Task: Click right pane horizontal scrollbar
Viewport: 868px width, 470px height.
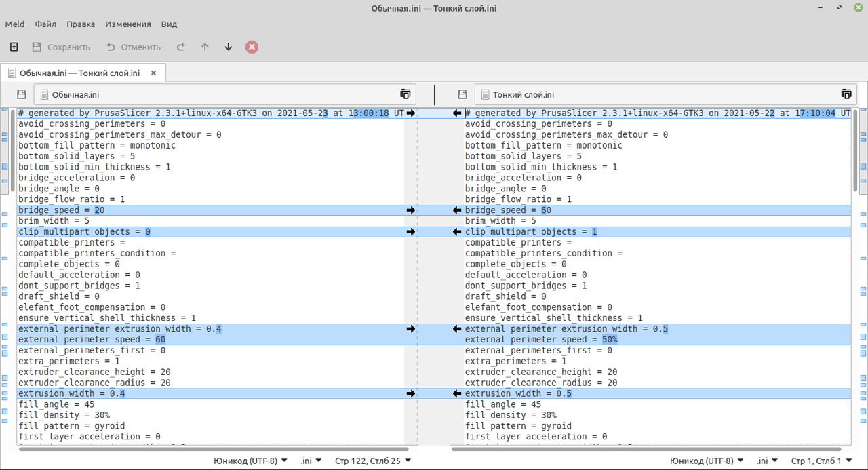Action: coord(647,448)
